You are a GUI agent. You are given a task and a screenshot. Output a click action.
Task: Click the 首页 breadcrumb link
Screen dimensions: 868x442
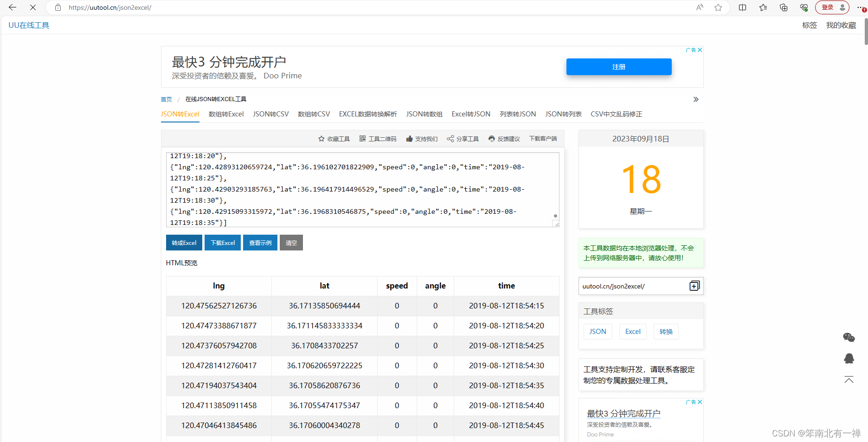click(x=166, y=99)
